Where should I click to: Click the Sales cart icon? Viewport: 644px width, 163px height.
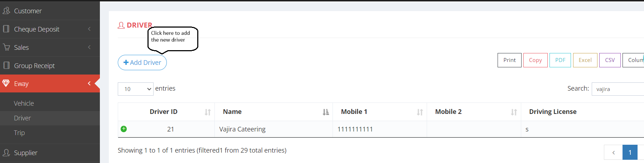(x=6, y=47)
